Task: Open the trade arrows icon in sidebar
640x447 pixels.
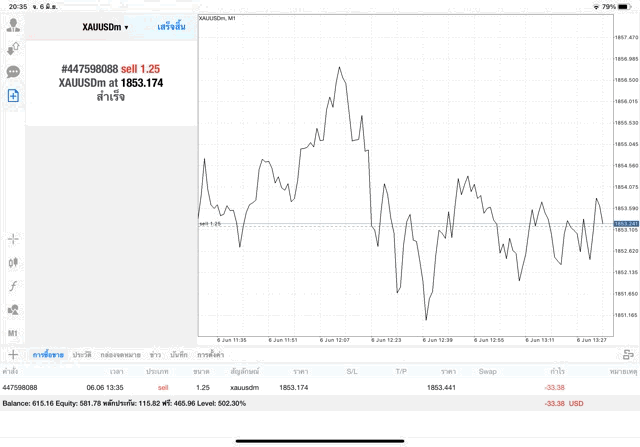Action: tap(13, 49)
